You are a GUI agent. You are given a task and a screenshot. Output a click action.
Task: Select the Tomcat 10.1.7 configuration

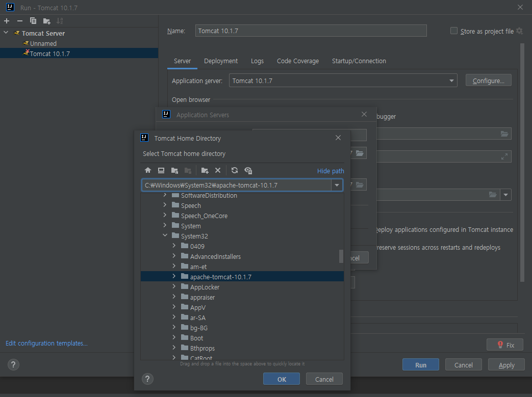(79, 53)
